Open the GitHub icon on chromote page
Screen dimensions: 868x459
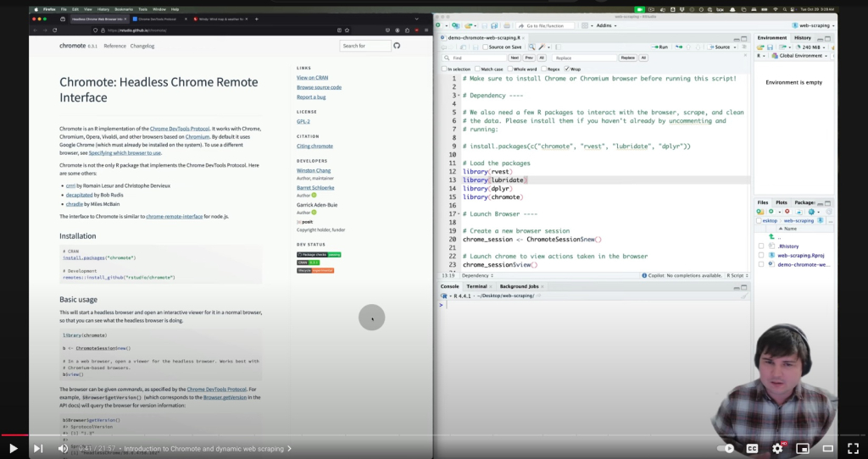[x=397, y=46]
